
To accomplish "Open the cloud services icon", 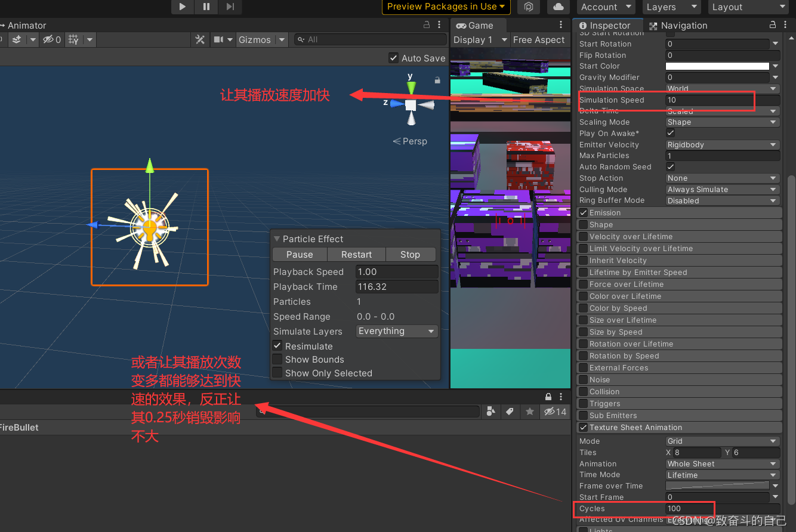I will pos(558,7).
